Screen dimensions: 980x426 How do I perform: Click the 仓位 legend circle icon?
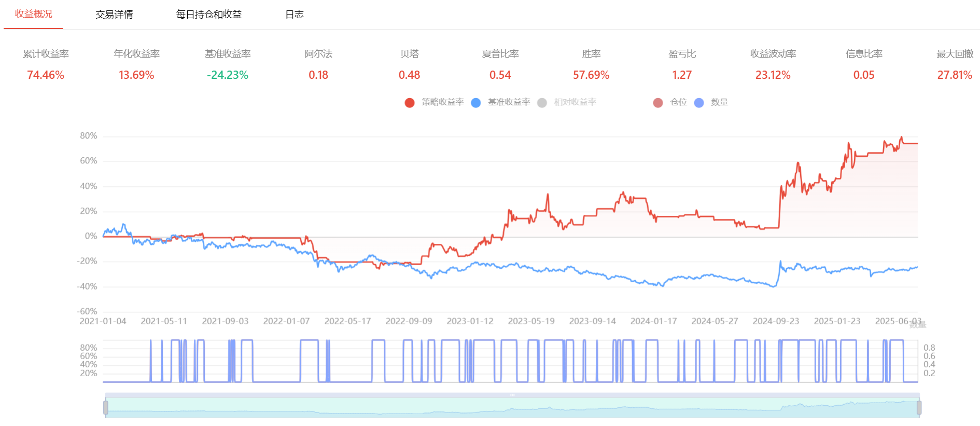click(x=658, y=103)
